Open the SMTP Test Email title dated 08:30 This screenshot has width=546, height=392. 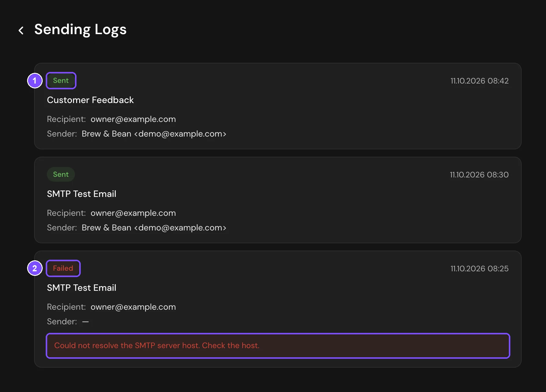pyautogui.click(x=82, y=194)
